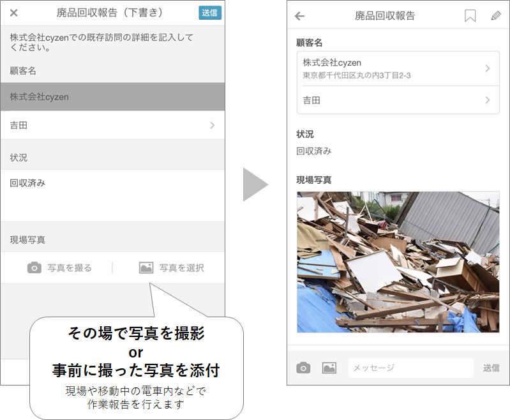
Task: Tap the image attach icon in message bar
Action: (329, 368)
